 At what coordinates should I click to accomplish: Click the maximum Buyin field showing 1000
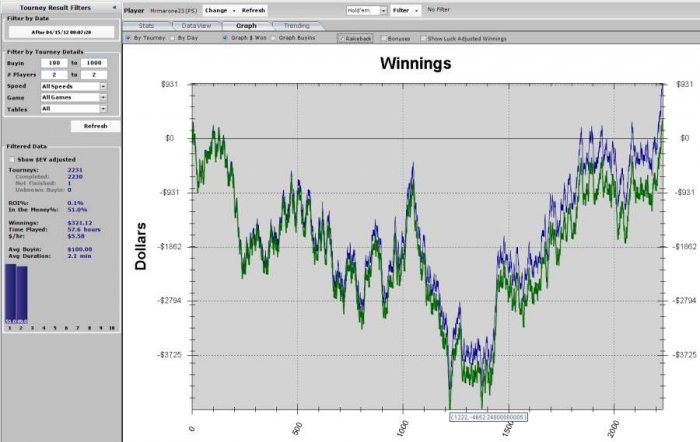click(94, 63)
